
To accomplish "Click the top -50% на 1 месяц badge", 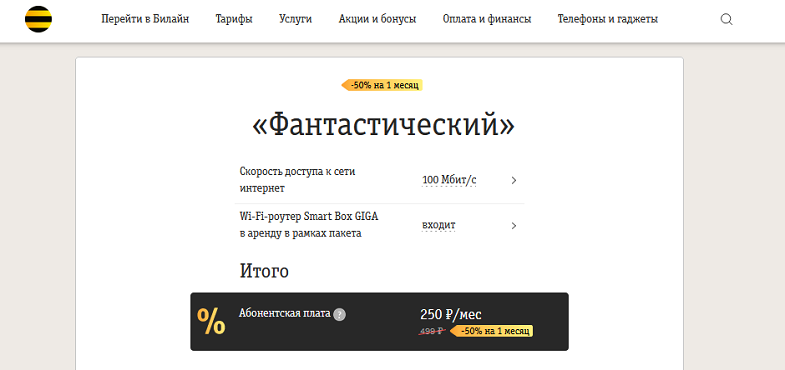I will pos(382,85).
